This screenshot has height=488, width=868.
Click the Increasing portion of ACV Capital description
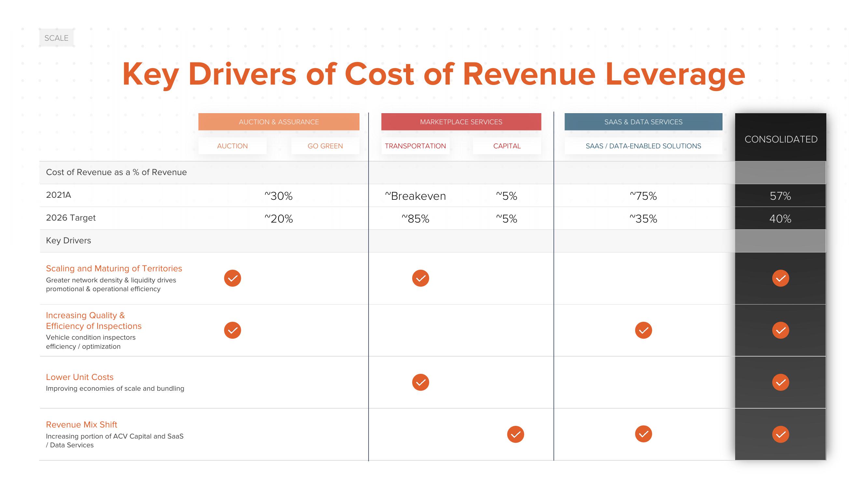[x=115, y=441]
